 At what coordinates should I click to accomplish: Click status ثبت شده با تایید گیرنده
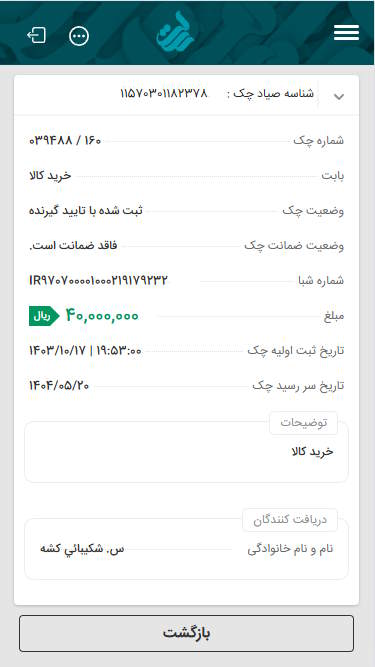point(86,211)
